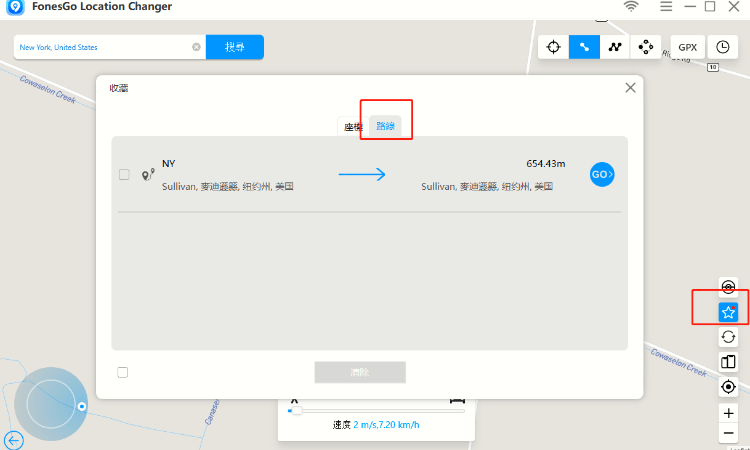Select the two-spot route mode icon

(x=584, y=47)
